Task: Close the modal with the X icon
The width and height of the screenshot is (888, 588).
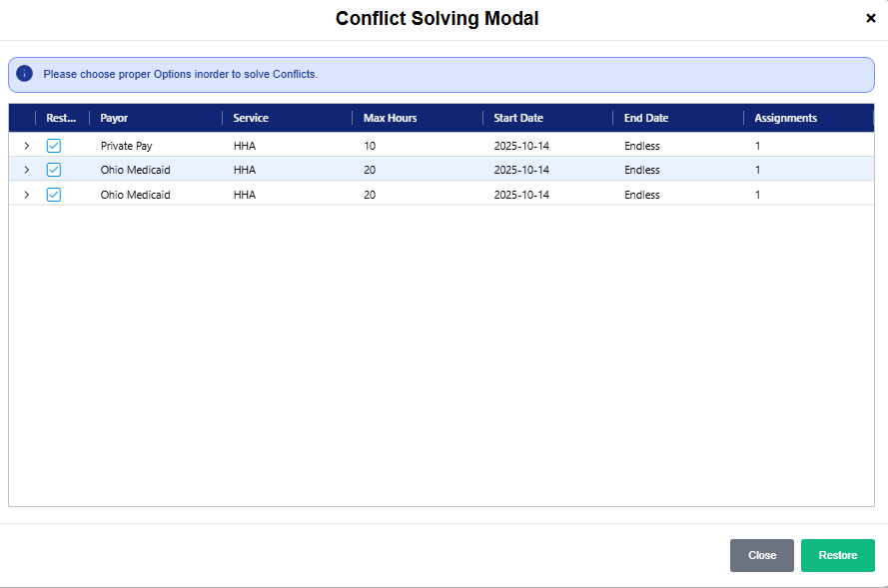Action: click(870, 19)
